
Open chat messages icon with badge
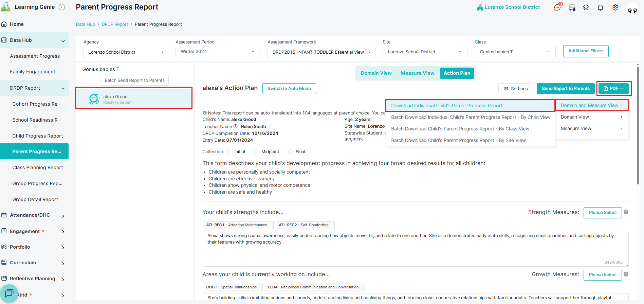pyautogui.click(x=557, y=7)
